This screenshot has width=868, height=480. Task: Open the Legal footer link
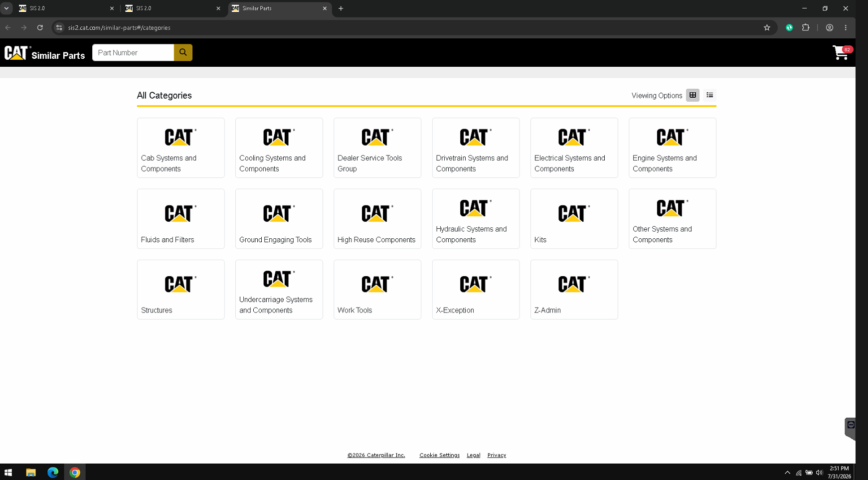[x=473, y=455]
